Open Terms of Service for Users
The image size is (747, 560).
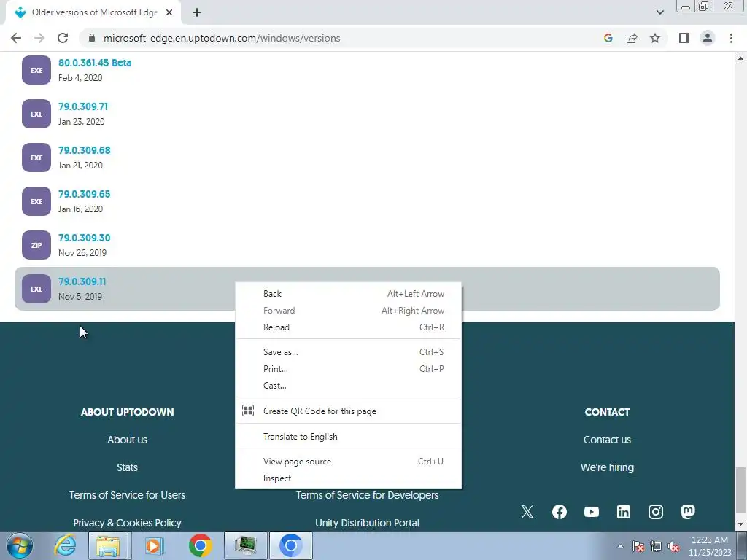(127, 495)
